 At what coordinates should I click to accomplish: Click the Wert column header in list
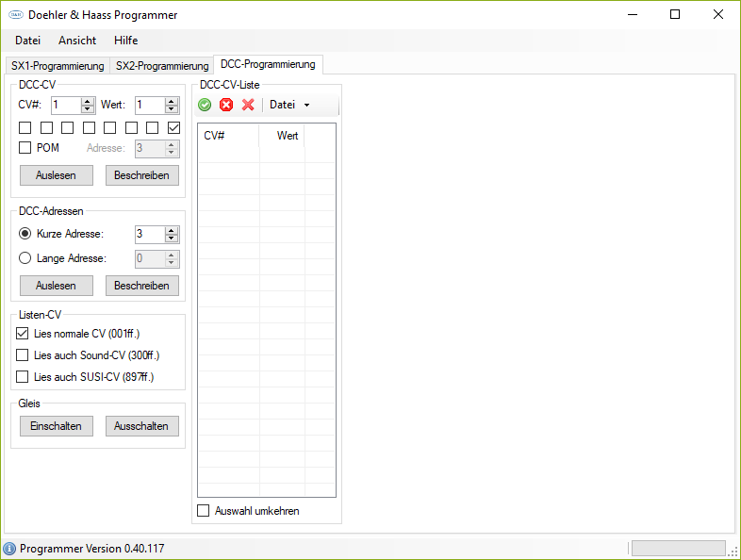coord(282,136)
